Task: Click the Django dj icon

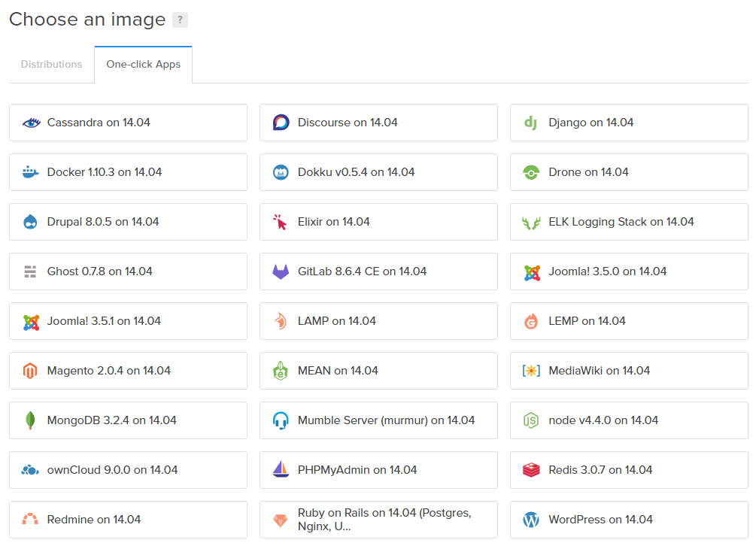Action: point(531,123)
